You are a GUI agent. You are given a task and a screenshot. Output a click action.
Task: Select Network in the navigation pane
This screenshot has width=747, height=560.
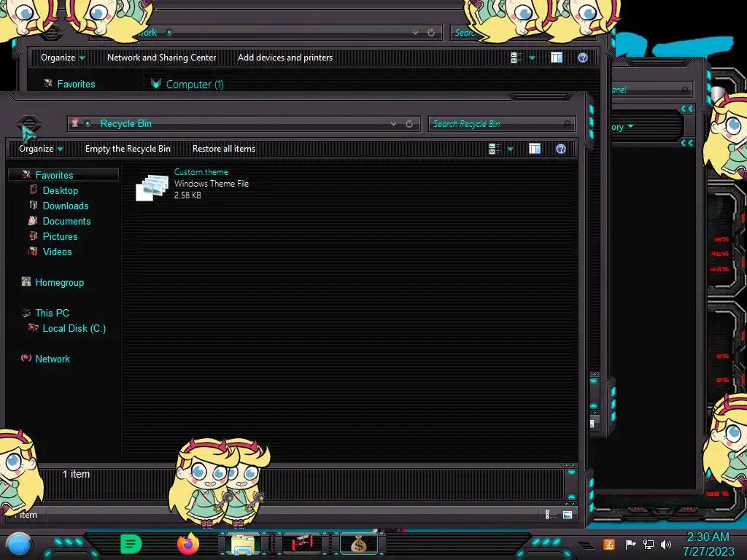pos(53,359)
